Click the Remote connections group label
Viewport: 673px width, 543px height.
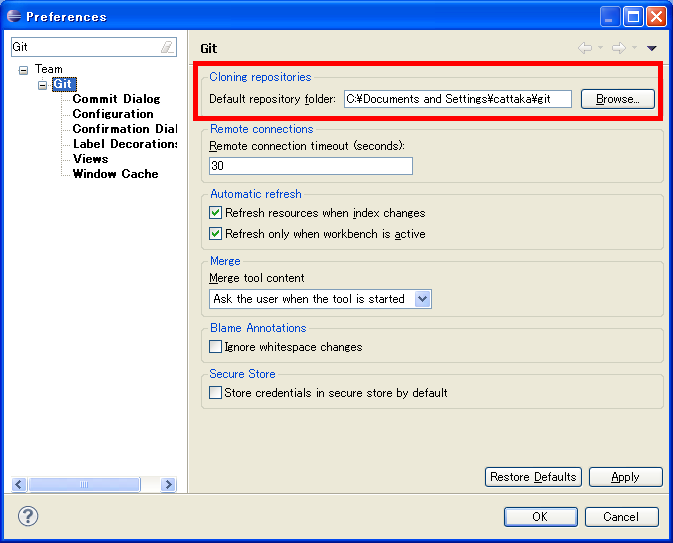tap(261, 129)
